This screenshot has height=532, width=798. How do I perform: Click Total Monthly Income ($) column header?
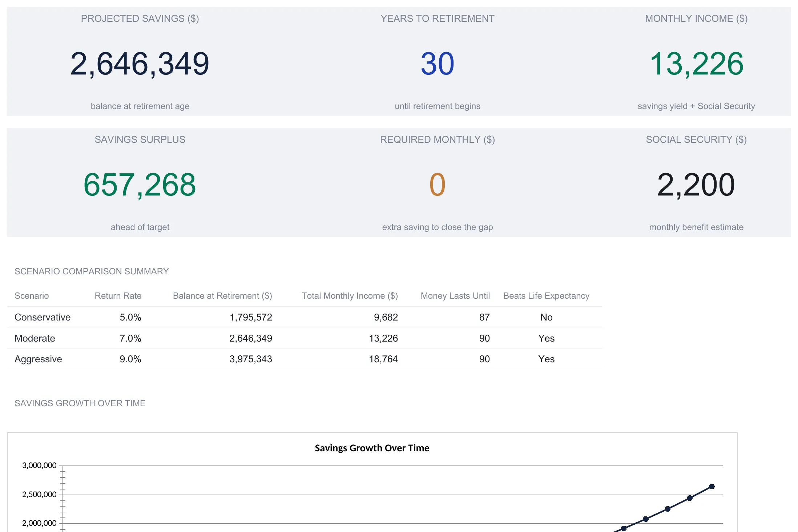tap(350, 296)
